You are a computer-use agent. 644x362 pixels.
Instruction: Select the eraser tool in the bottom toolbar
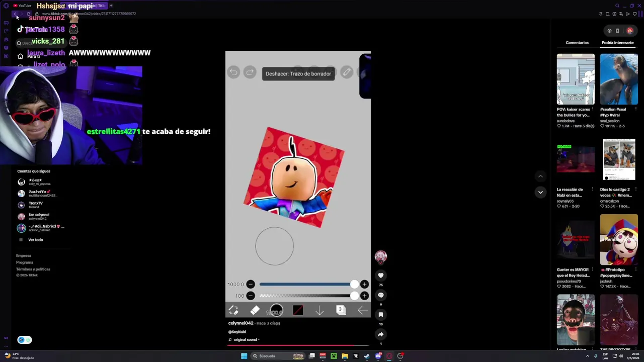point(255,311)
